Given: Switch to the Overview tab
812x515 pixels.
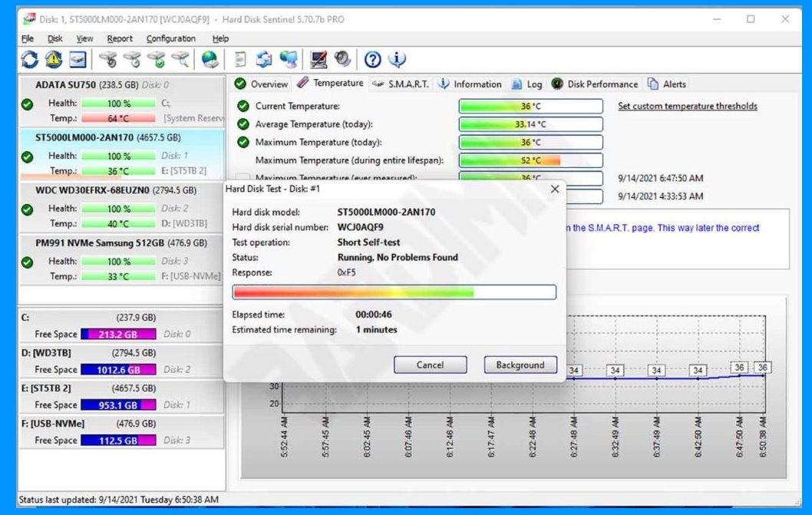Looking at the screenshot, I should (261, 84).
